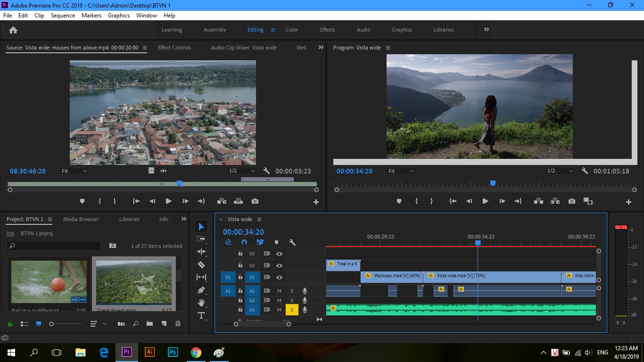The width and height of the screenshot is (644, 362).
Task: Launch Photoshop from the taskbar
Action: [x=173, y=352]
